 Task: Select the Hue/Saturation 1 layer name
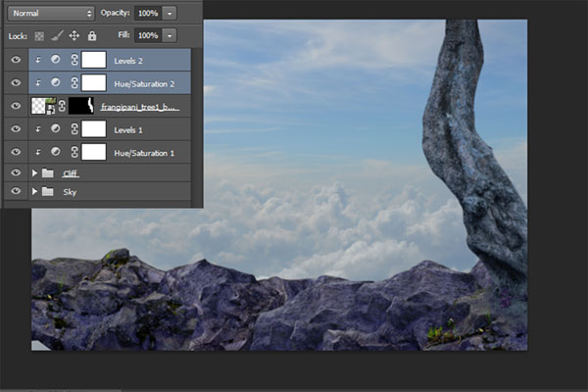point(144,153)
